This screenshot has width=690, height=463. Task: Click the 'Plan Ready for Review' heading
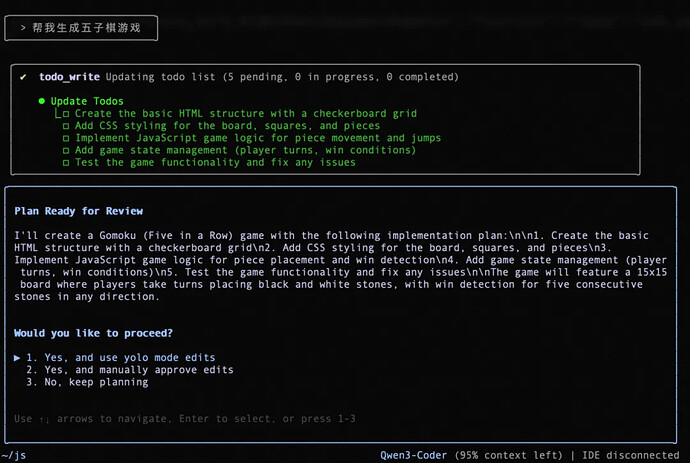(79, 211)
